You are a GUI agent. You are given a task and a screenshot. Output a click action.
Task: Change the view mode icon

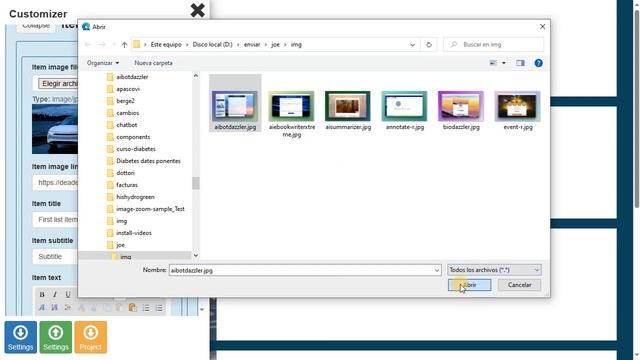(493, 63)
